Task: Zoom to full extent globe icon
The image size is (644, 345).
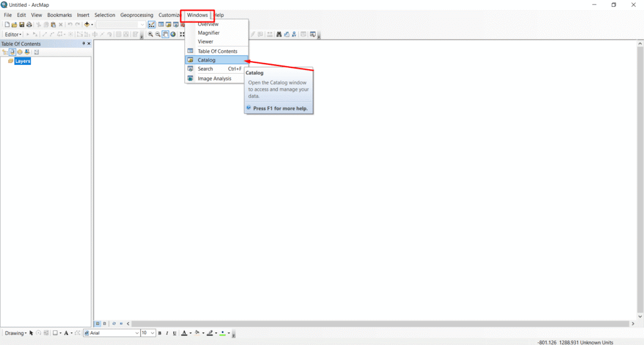Action: (x=173, y=35)
